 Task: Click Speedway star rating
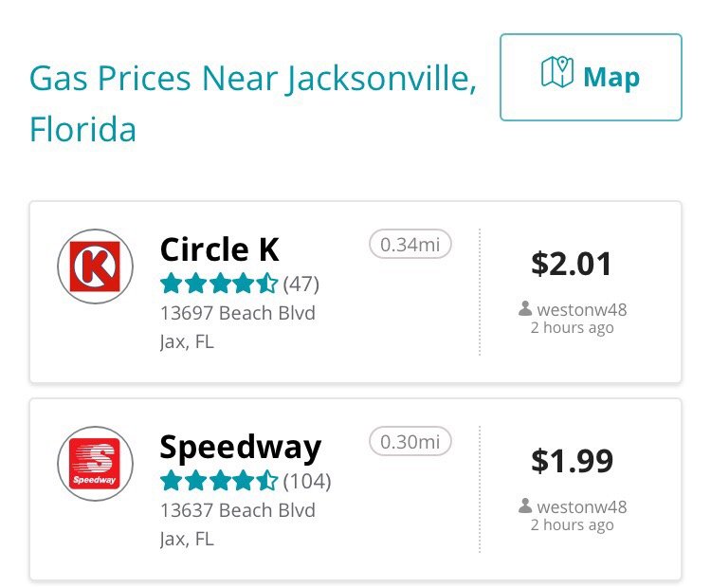pos(219,481)
